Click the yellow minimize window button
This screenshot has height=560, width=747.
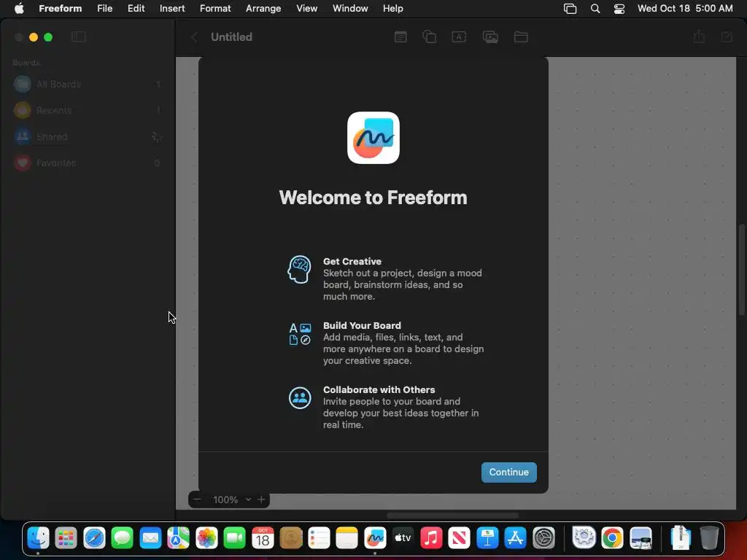tap(34, 37)
